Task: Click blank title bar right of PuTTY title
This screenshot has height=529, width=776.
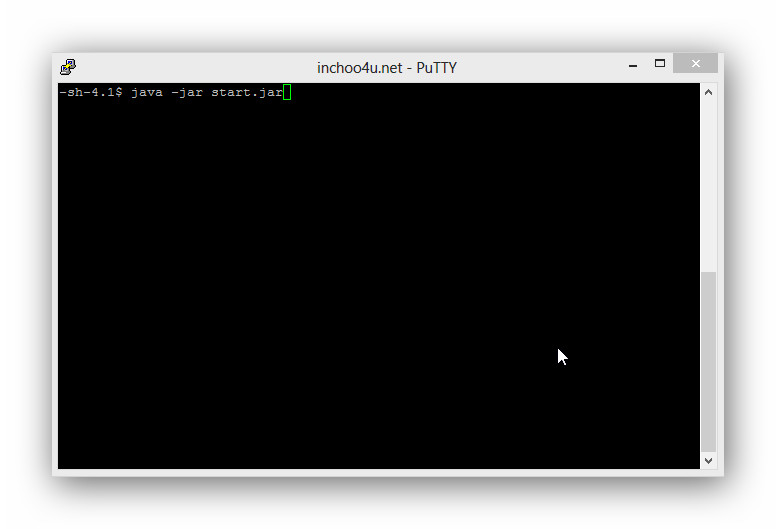Action: click(537, 67)
